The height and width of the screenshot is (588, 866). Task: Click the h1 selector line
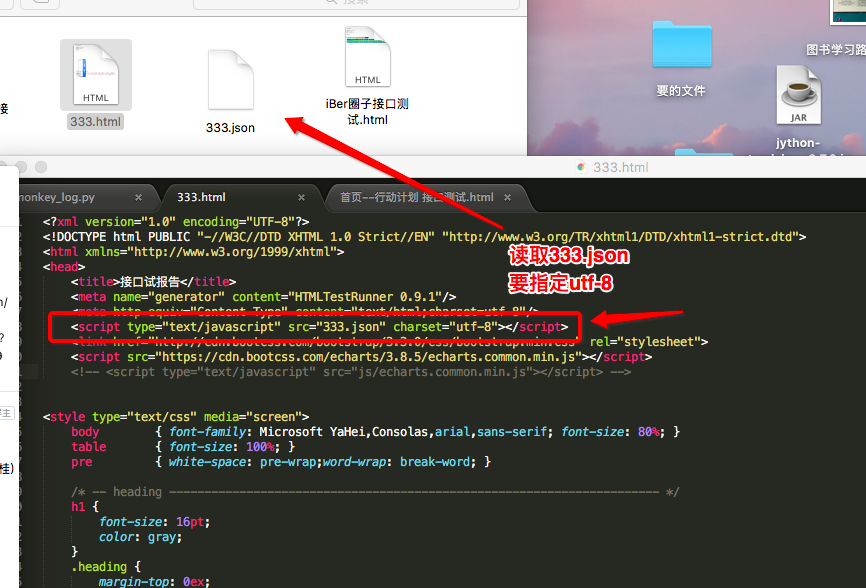(85, 507)
